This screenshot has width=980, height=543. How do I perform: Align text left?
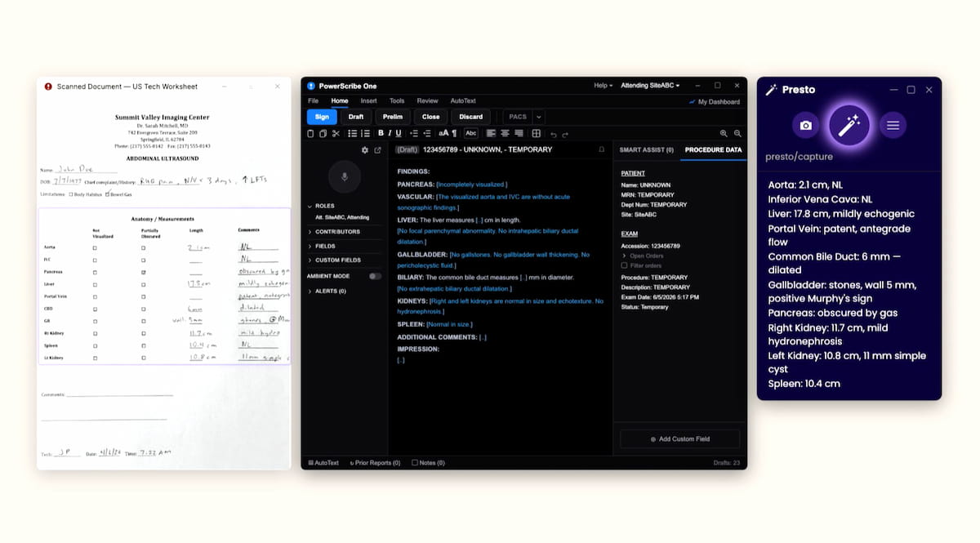[491, 133]
